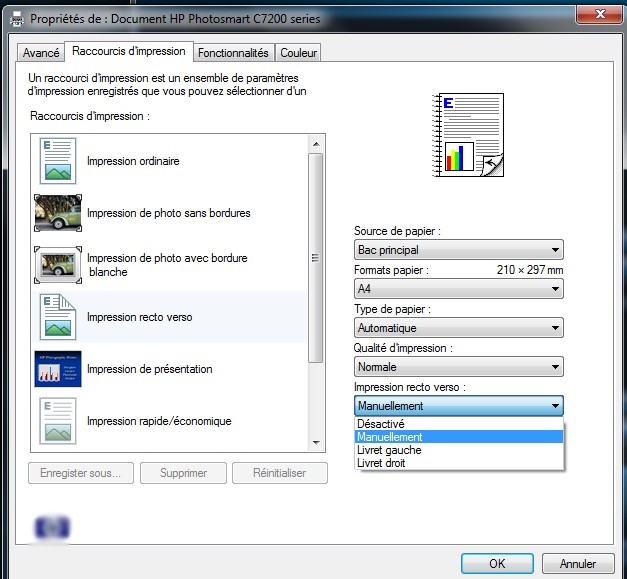Click the Impression ordinaire shortcut icon

58,161
